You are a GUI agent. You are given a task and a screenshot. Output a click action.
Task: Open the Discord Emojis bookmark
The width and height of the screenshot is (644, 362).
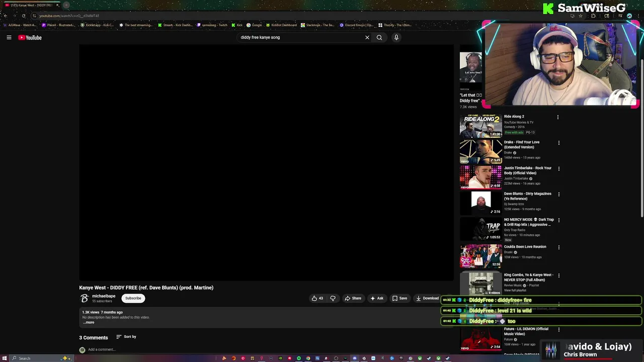point(356,25)
